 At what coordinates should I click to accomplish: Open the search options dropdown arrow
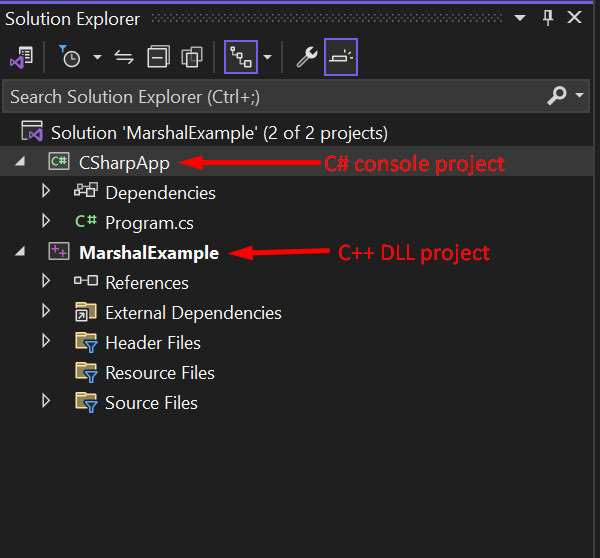[580, 96]
